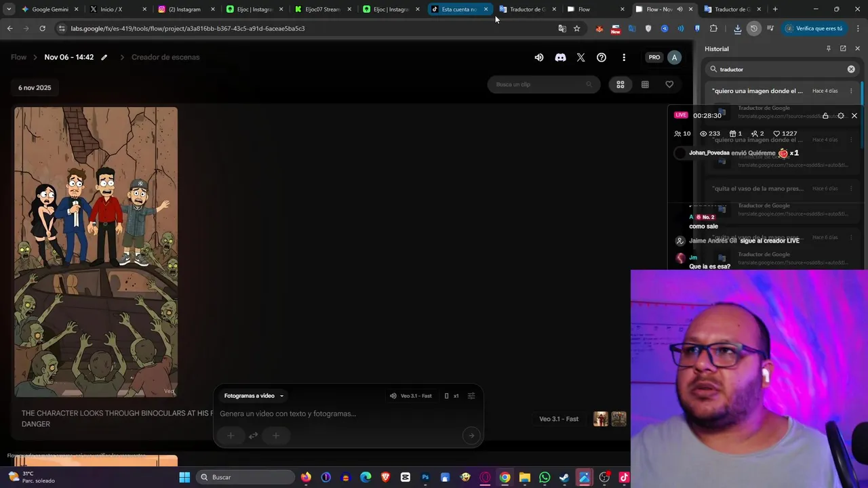This screenshot has width=868, height=488.
Task: Submit prompt with the arrow button
Action: [x=471, y=436]
